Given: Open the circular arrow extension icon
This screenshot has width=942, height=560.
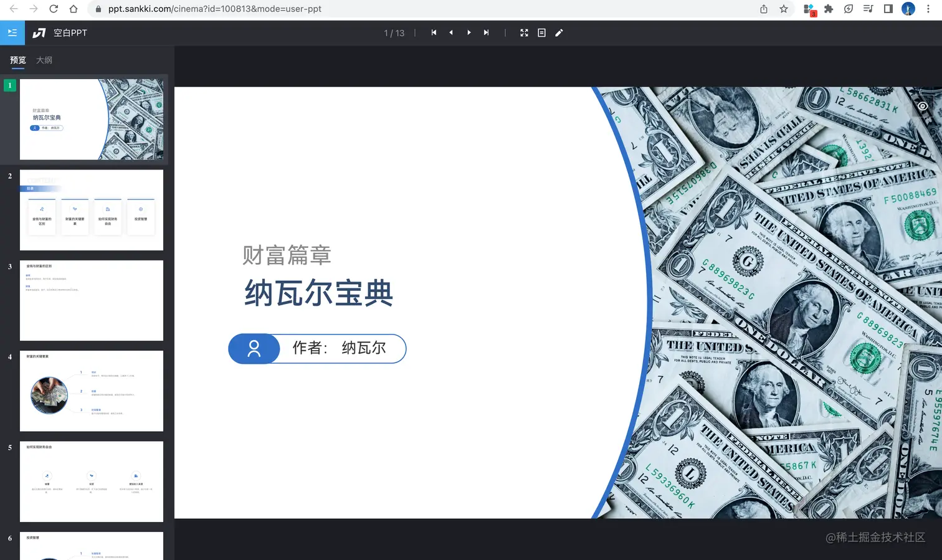Looking at the screenshot, I should 849,9.
